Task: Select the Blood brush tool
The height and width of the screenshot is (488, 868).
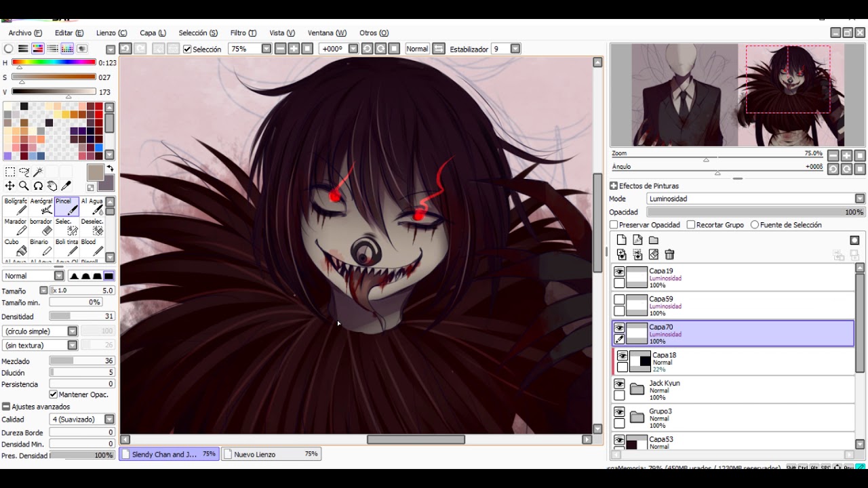Action: coord(92,247)
